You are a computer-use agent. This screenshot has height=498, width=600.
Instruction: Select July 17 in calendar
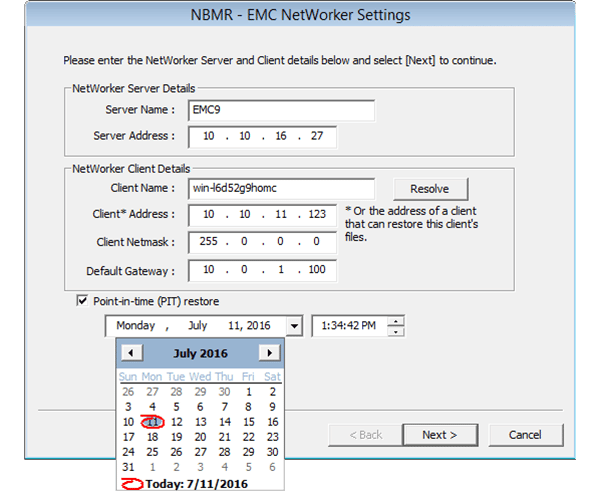tap(128, 437)
